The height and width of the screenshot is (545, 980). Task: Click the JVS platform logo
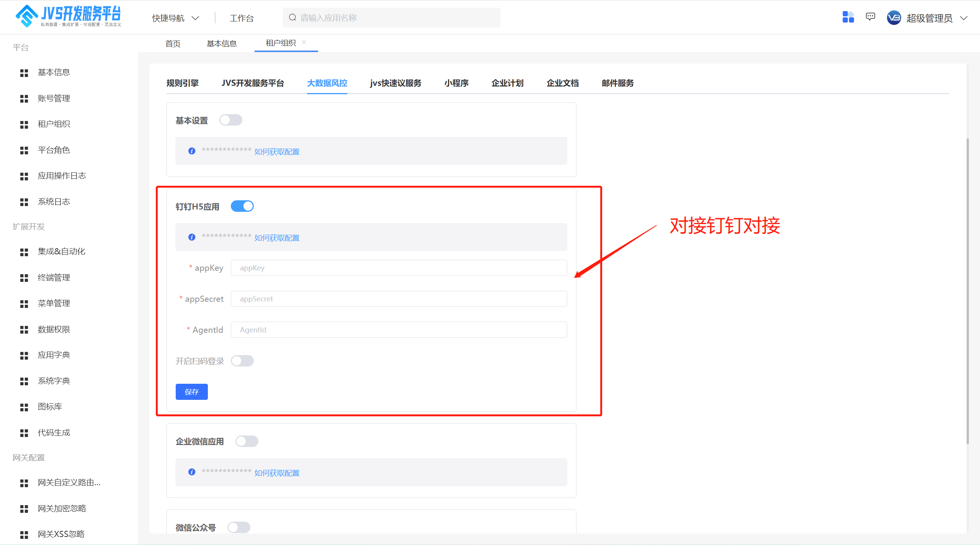(68, 16)
